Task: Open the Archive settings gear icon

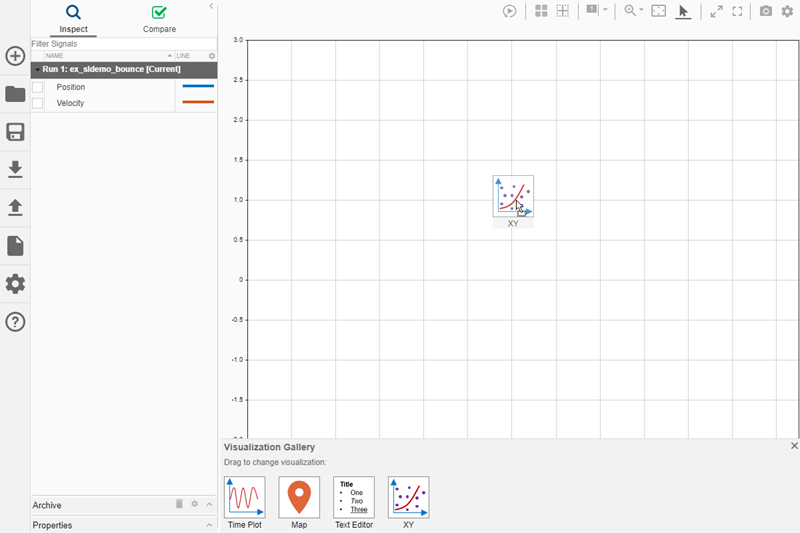Action: pyautogui.click(x=194, y=504)
